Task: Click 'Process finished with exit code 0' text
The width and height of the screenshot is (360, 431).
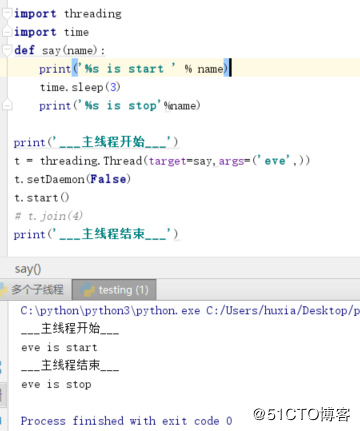Action: click(x=126, y=421)
